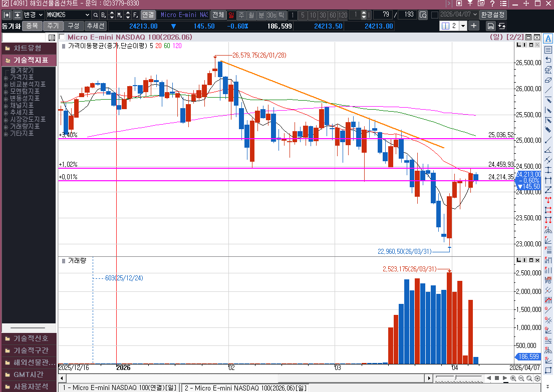Open the 기술적신호 panel section
The height and width of the screenshot is (392, 554).
click(29, 338)
